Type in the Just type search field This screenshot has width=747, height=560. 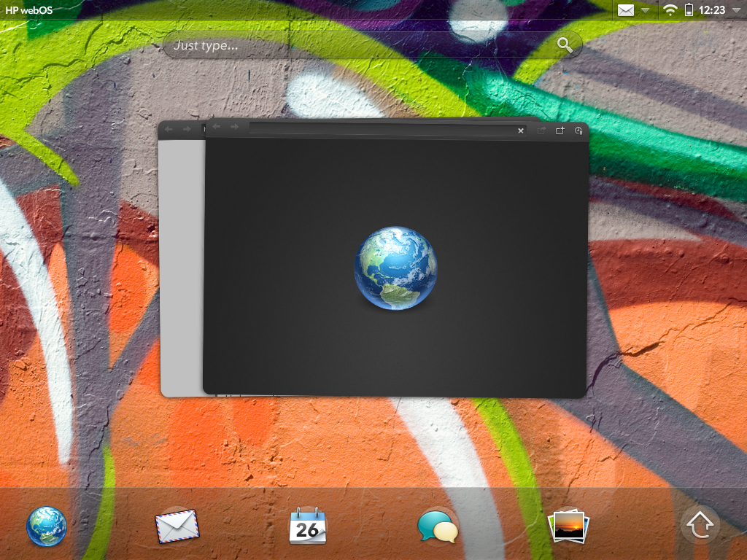click(x=357, y=45)
